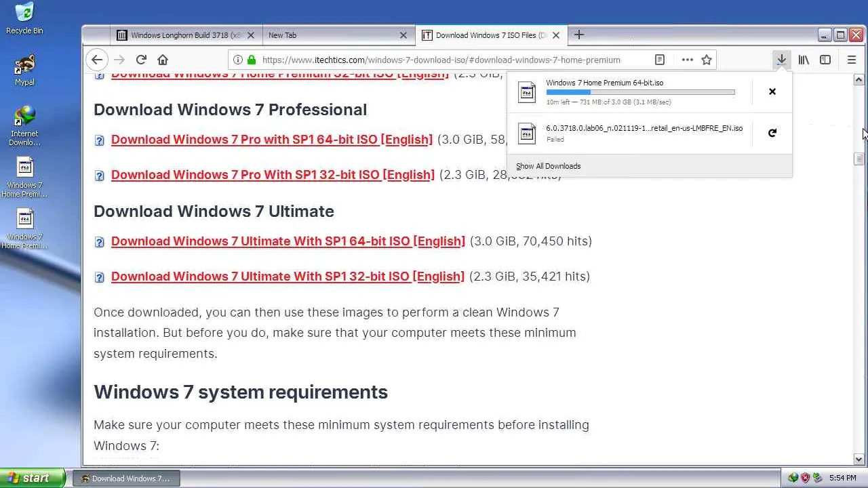Open the page actions three-dot menu
868x488 pixels.
pyautogui.click(x=688, y=60)
